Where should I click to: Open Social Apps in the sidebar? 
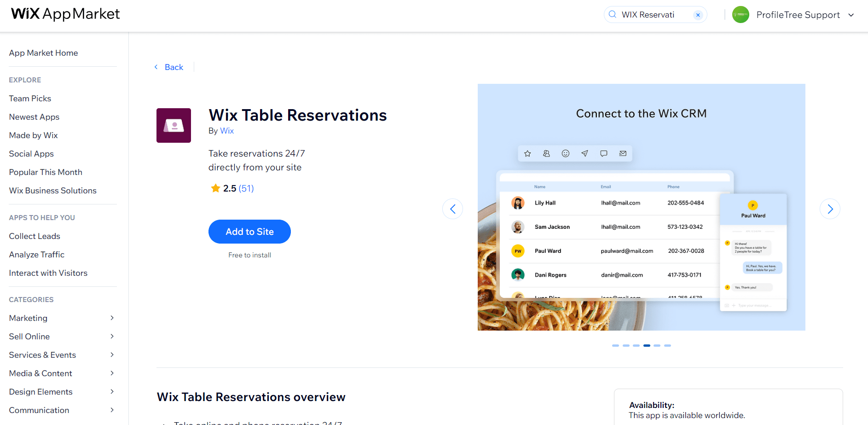pos(31,154)
